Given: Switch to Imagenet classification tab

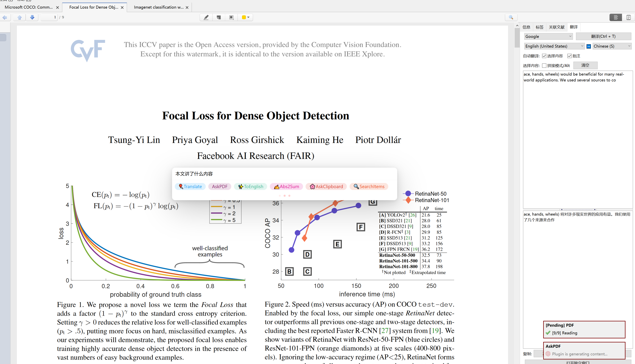Looking at the screenshot, I should (x=159, y=7).
